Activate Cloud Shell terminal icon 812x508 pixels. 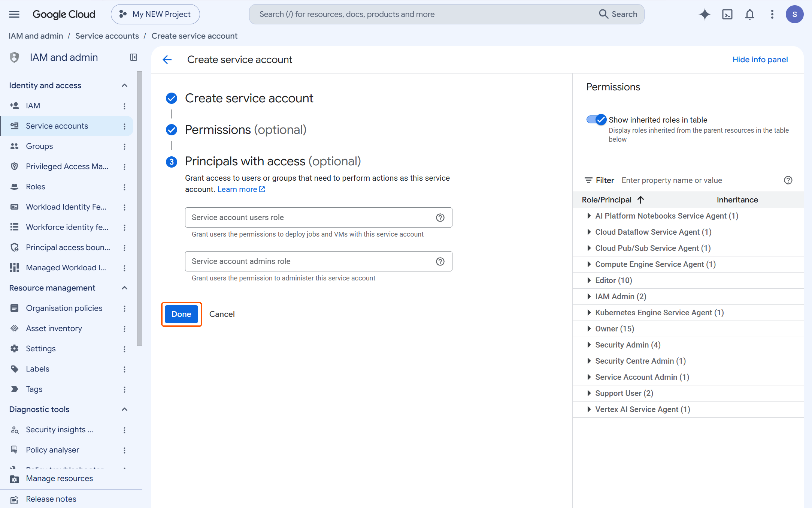coord(727,14)
